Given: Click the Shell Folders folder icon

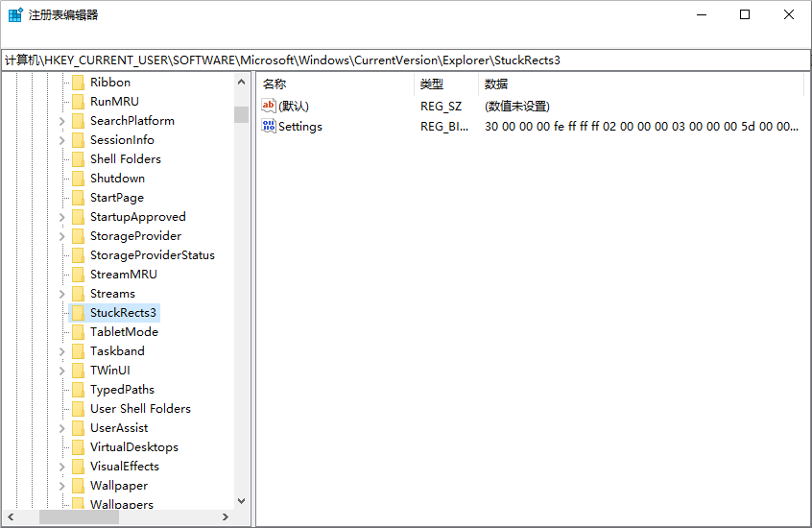Looking at the screenshot, I should pyautogui.click(x=79, y=159).
